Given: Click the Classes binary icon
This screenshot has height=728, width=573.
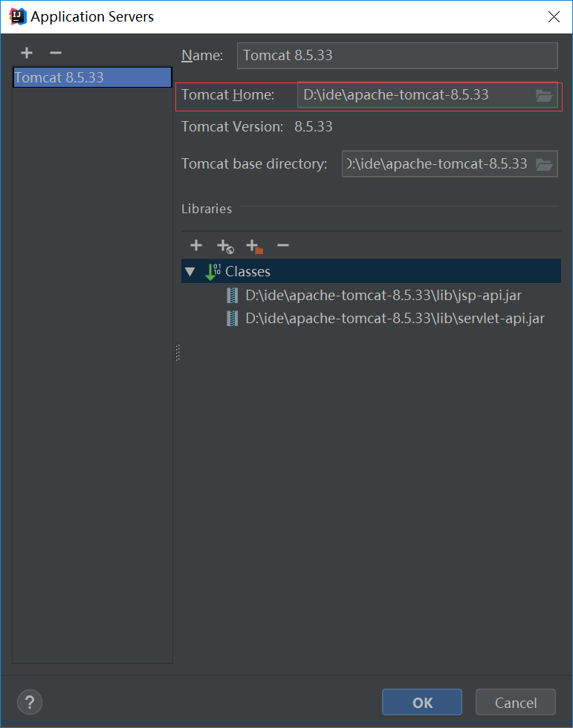Looking at the screenshot, I should tap(213, 272).
